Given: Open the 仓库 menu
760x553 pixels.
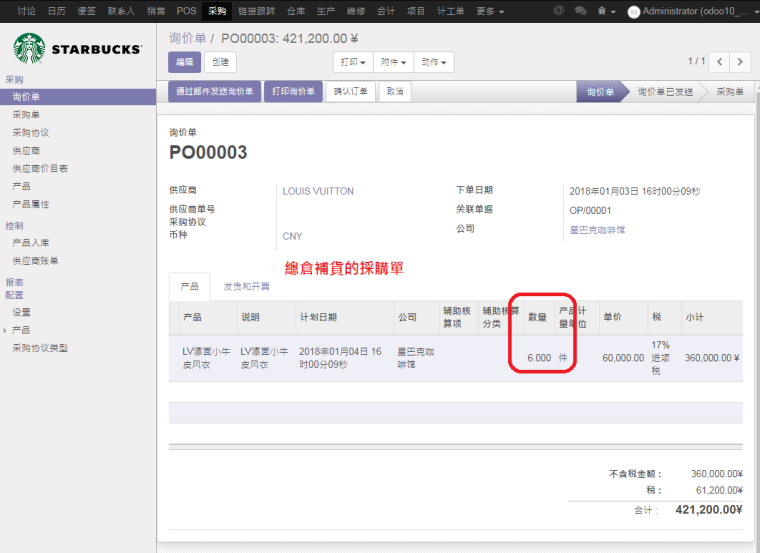Looking at the screenshot, I should (x=296, y=11).
